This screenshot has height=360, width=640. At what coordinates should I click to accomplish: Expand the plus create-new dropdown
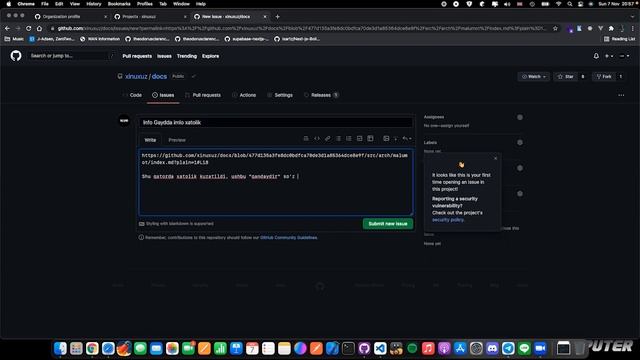pos(609,56)
